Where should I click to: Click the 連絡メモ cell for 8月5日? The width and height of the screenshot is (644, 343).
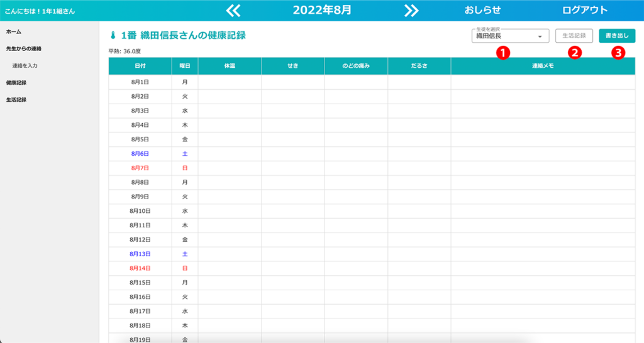tap(543, 139)
